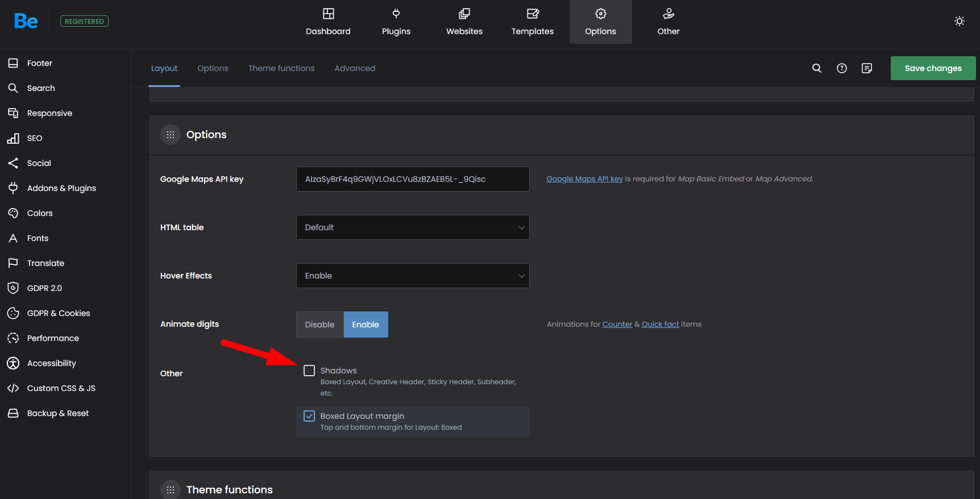This screenshot has height=499, width=980.
Task: Click the Be logo
Action: pyautogui.click(x=26, y=21)
